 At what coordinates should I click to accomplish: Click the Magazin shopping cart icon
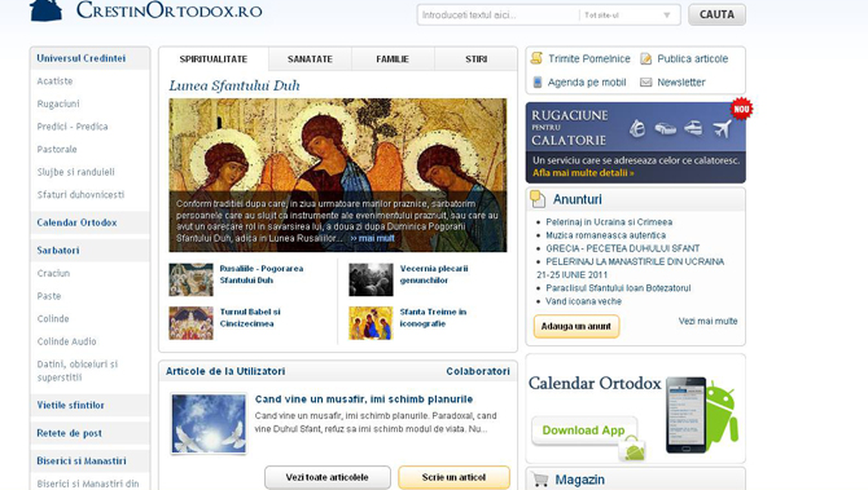541,480
